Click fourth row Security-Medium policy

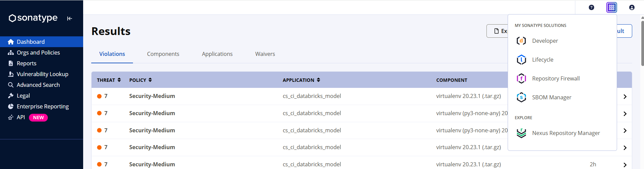point(152,147)
